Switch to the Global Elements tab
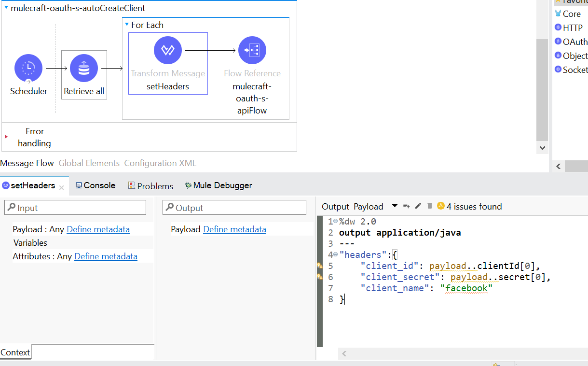The height and width of the screenshot is (366, 588). (89, 163)
